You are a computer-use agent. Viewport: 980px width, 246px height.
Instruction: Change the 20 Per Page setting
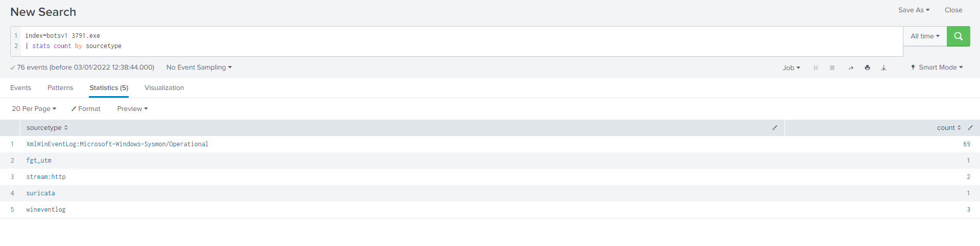tap(34, 109)
